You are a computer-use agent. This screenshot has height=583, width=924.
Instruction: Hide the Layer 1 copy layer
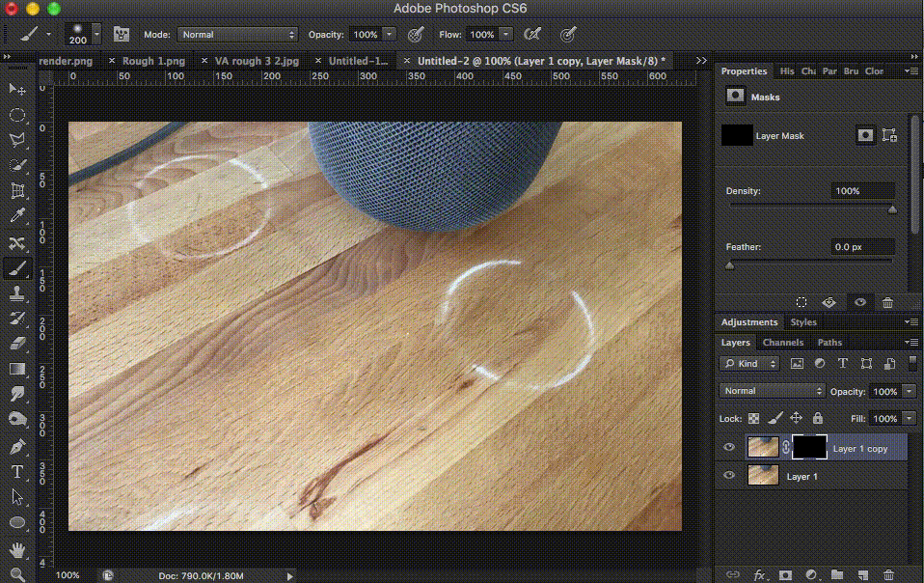(x=729, y=448)
